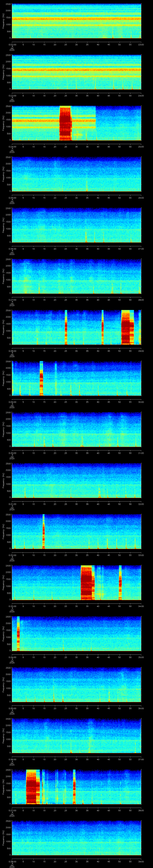
Task: Click the 15-second burst in 0:32:00 spectrogram
Action: (44, 531)
